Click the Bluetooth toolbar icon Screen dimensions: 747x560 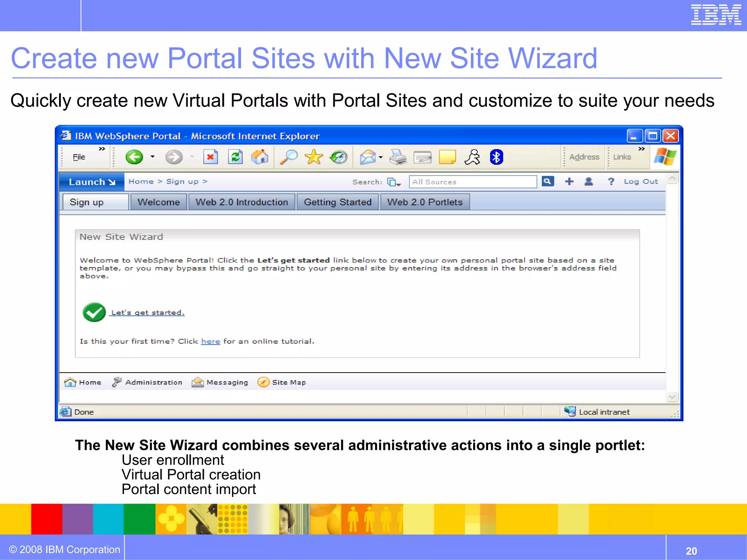pos(496,157)
